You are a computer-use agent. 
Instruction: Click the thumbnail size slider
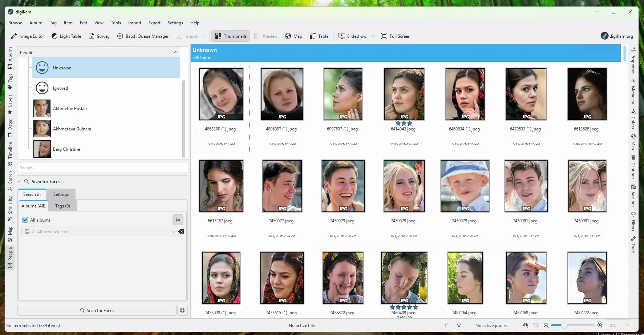[x=572, y=325]
